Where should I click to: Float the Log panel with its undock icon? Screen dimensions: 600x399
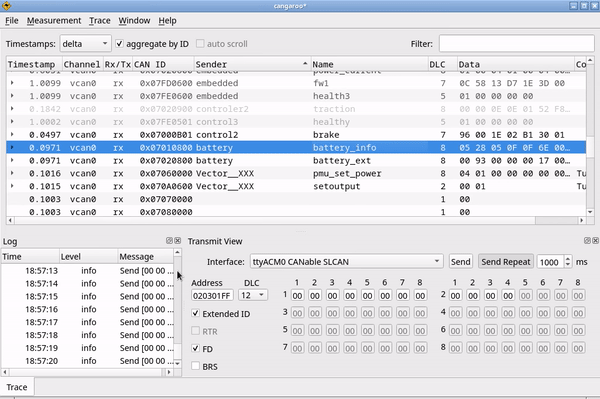[x=169, y=241]
